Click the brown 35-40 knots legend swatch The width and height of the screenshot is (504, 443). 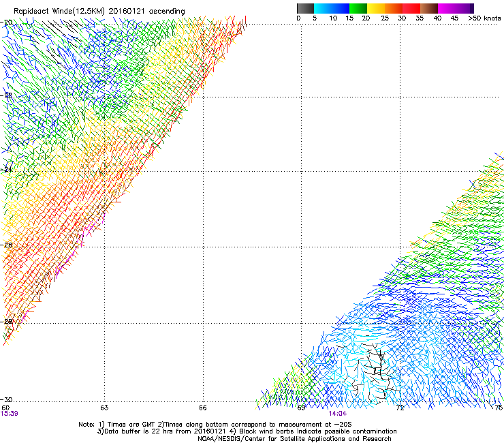(x=429, y=8)
